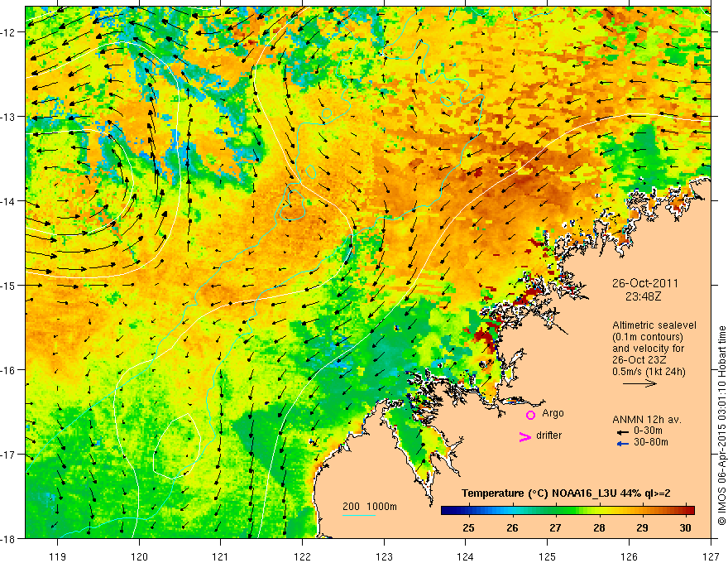The image size is (728, 563).
Task: Click latitude axis label -17
Action: point(9,455)
